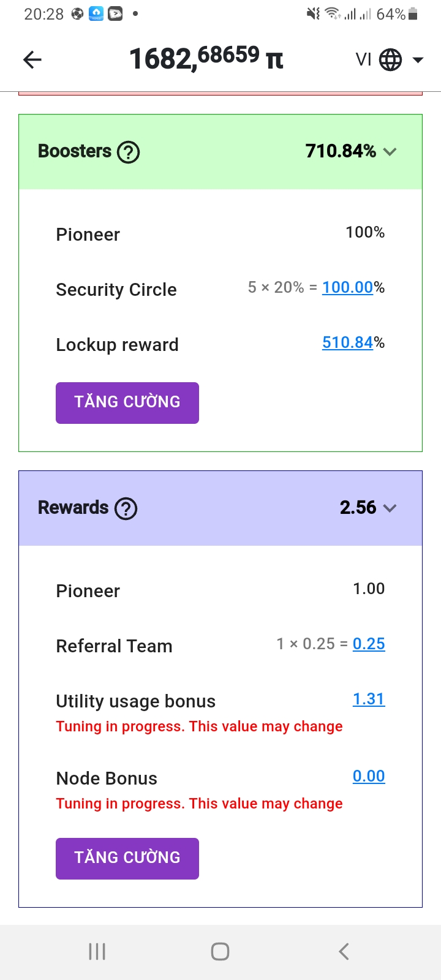This screenshot has width=441, height=980.
Task: Open the Node Bonus 0.00 link
Action: (369, 776)
